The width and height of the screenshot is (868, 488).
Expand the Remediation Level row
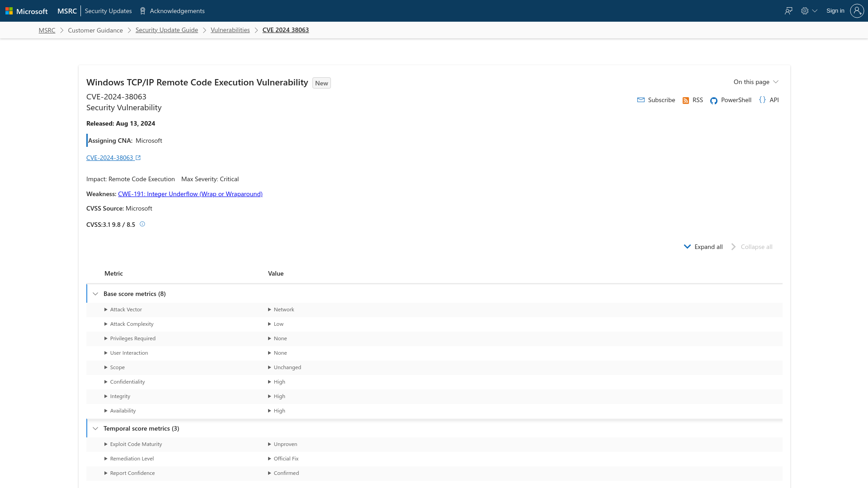pyautogui.click(x=129, y=459)
